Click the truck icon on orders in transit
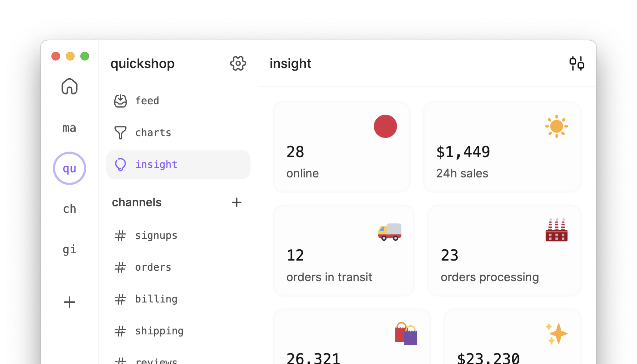The width and height of the screenshot is (637, 364). pos(390,231)
